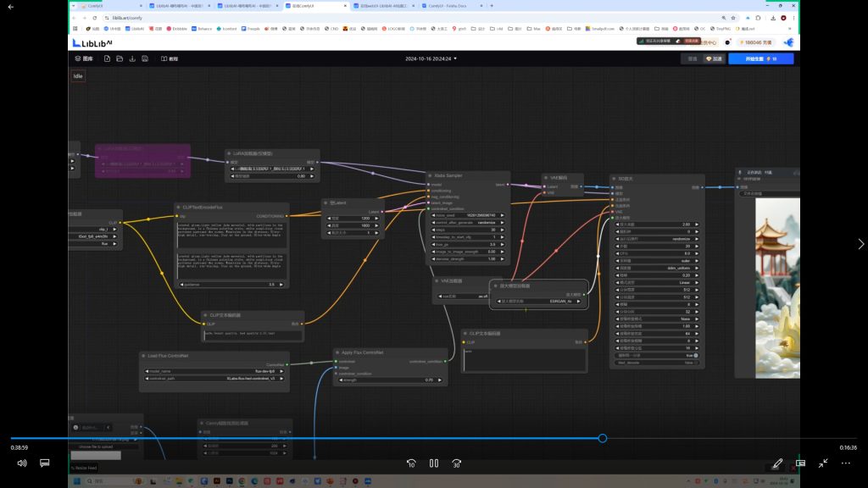
Task: Open the 教程 tutorial menu item
Action: (170, 59)
